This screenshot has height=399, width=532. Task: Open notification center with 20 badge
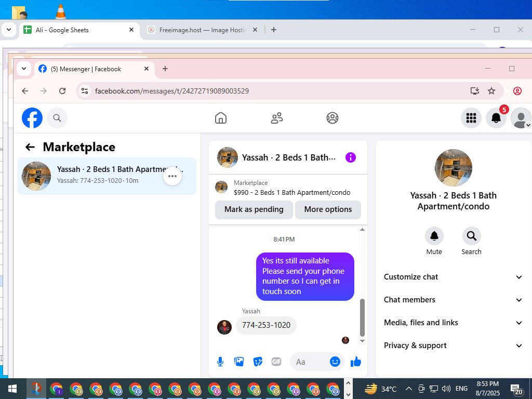[x=517, y=389]
